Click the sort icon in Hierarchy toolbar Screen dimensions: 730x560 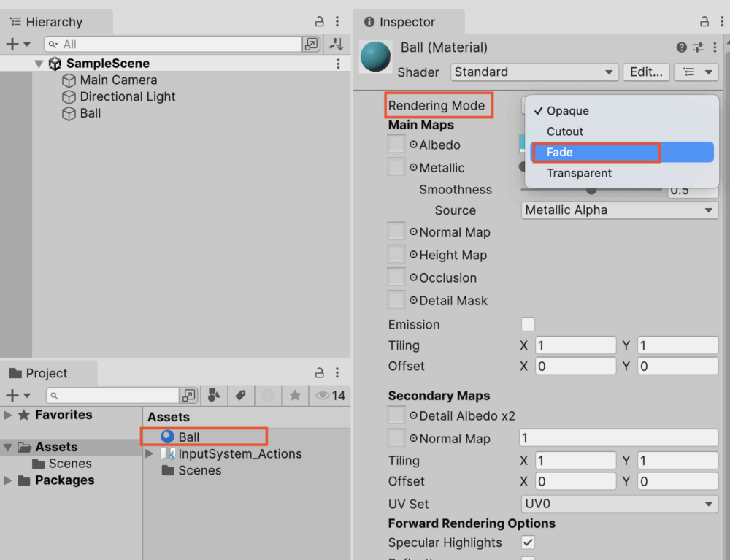(x=337, y=44)
